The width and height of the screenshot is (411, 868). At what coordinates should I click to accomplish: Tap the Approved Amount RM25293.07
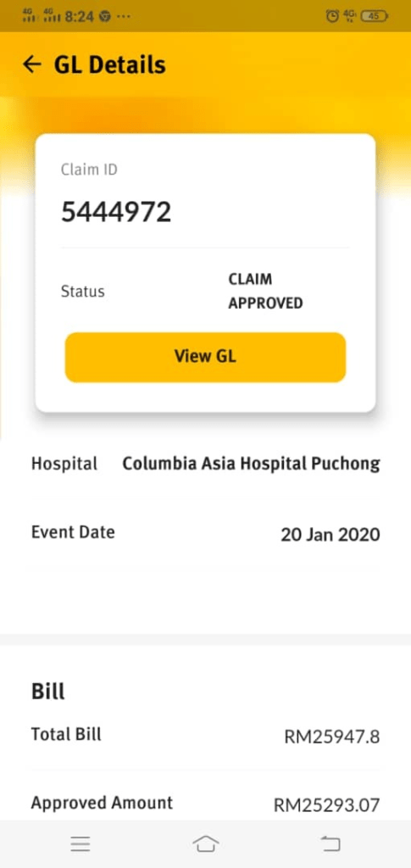[327, 805]
